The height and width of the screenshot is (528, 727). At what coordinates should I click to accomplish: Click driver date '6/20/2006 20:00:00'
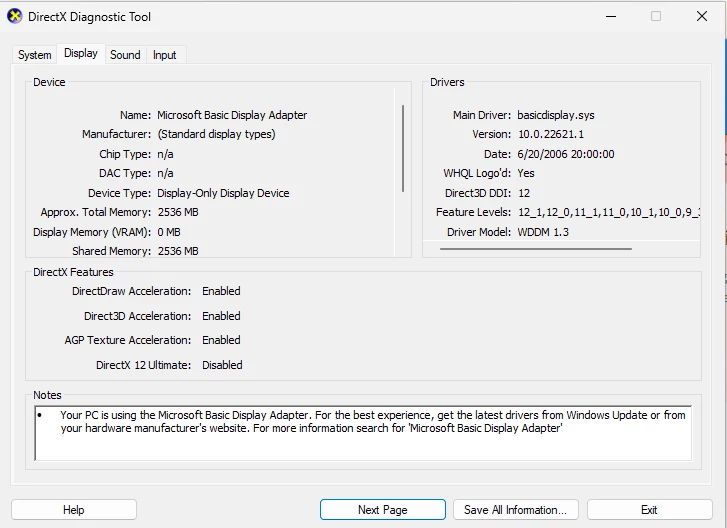[566, 154]
